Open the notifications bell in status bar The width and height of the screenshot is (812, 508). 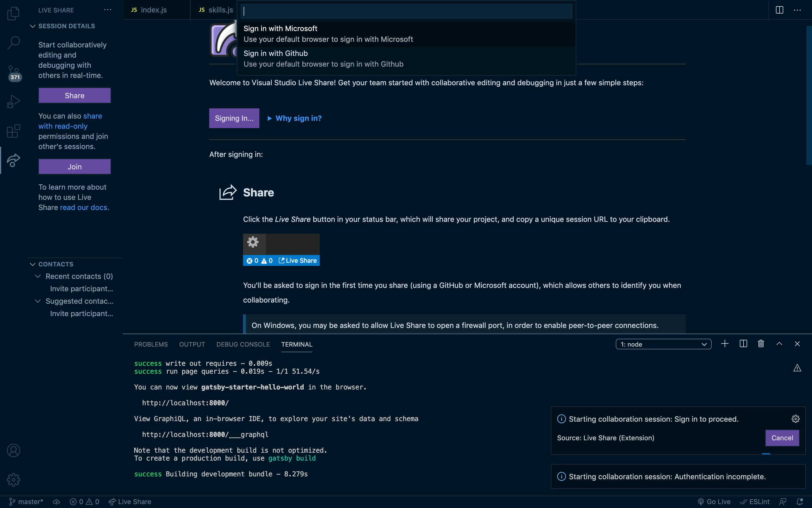click(x=800, y=502)
